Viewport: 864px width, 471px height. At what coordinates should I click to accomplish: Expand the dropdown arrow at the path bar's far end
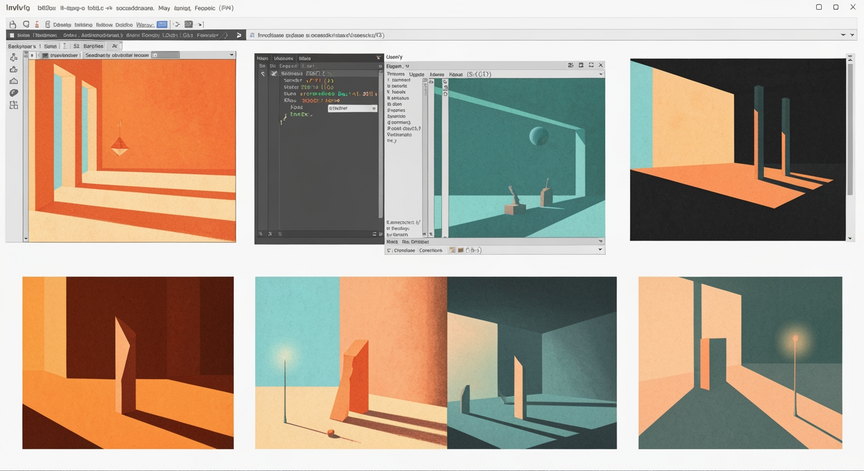854,35
